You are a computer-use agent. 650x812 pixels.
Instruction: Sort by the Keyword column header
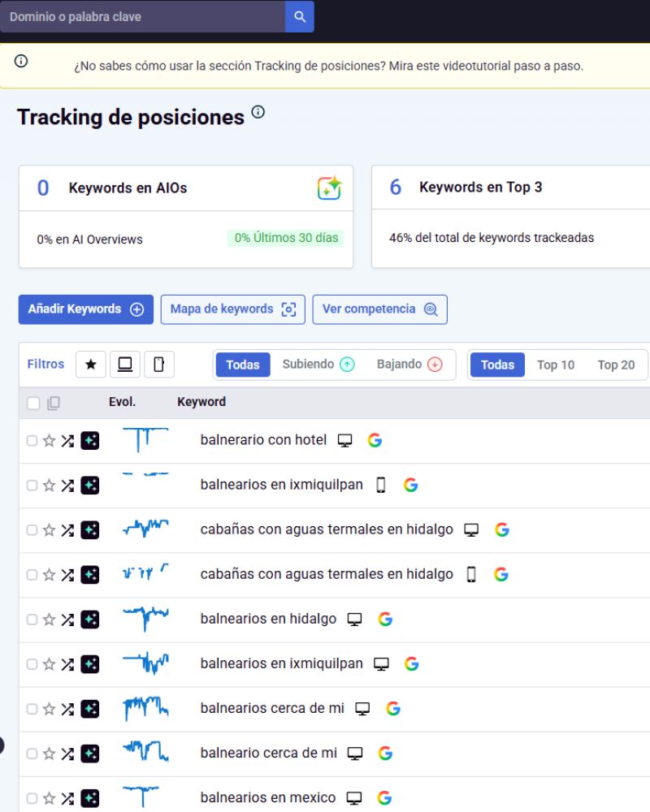pos(201,402)
